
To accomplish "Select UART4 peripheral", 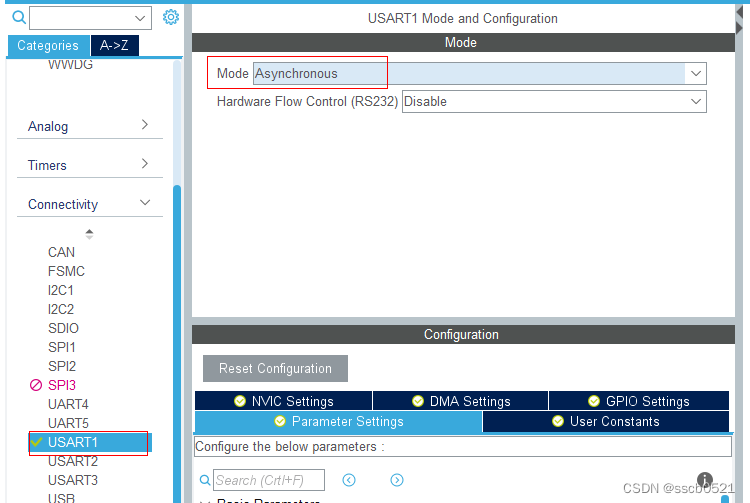I will click(68, 404).
